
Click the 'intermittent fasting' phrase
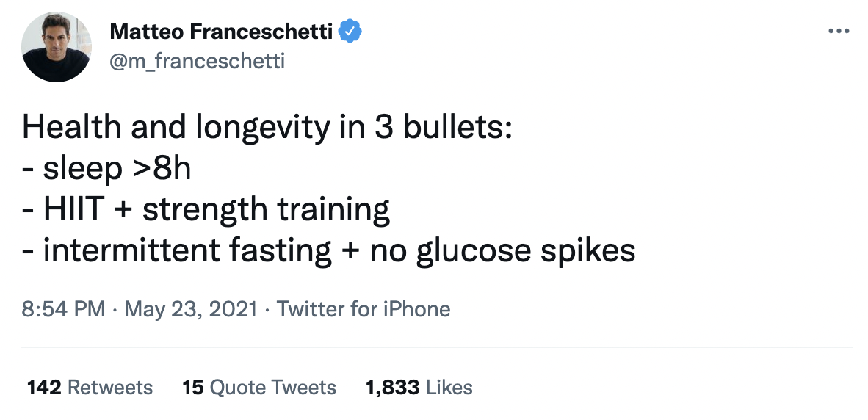(x=187, y=251)
